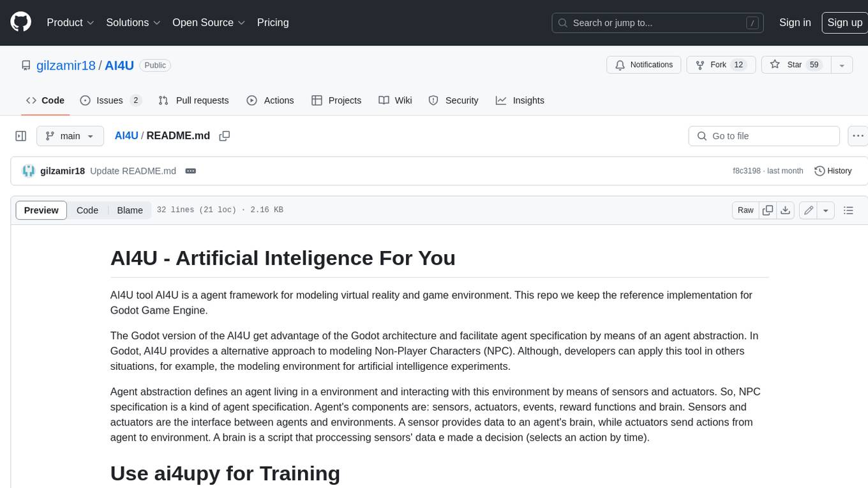Select the Preview view
Image resolution: width=868 pixels, height=488 pixels.
point(41,210)
